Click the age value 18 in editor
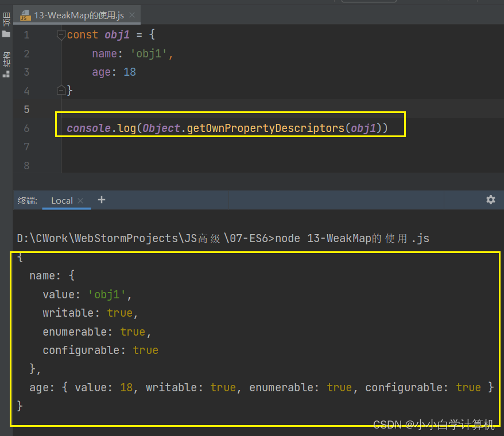This screenshot has width=504, height=436. coord(130,72)
